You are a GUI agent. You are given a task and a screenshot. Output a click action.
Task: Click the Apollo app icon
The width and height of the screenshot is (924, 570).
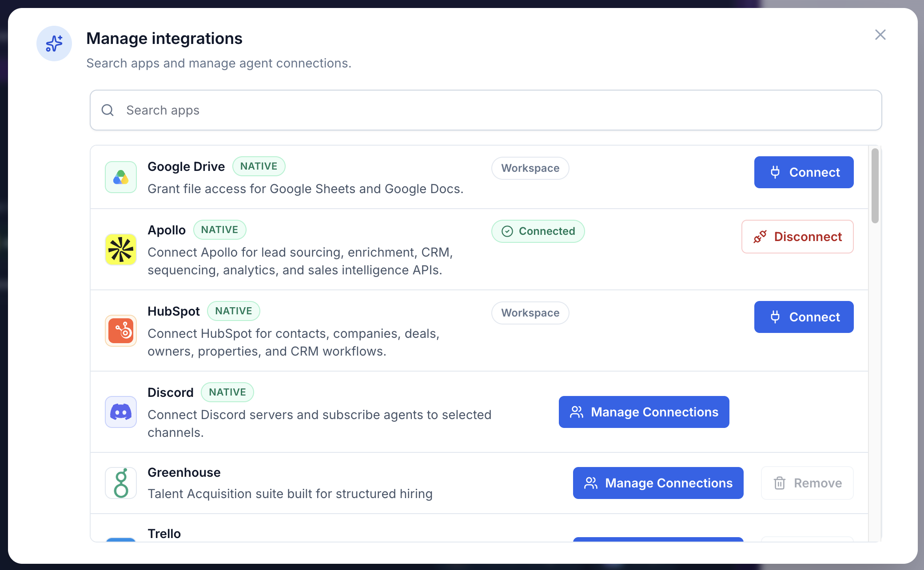click(x=121, y=249)
